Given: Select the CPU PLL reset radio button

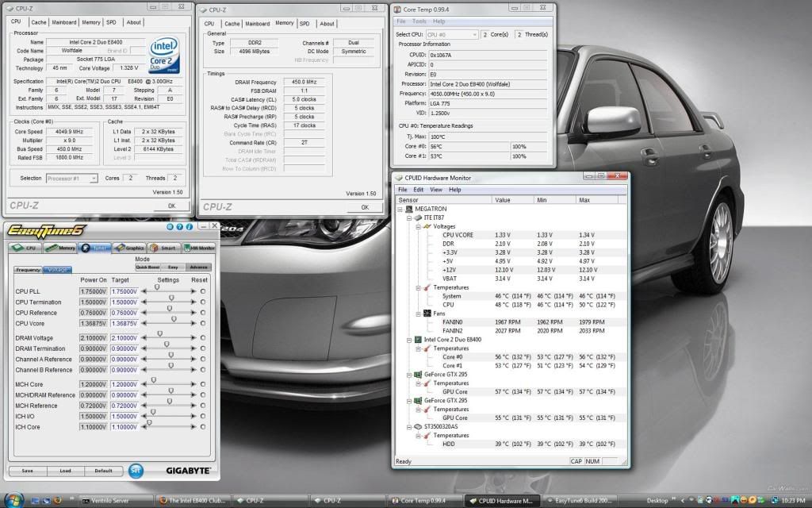Looking at the screenshot, I should [x=203, y=291].
